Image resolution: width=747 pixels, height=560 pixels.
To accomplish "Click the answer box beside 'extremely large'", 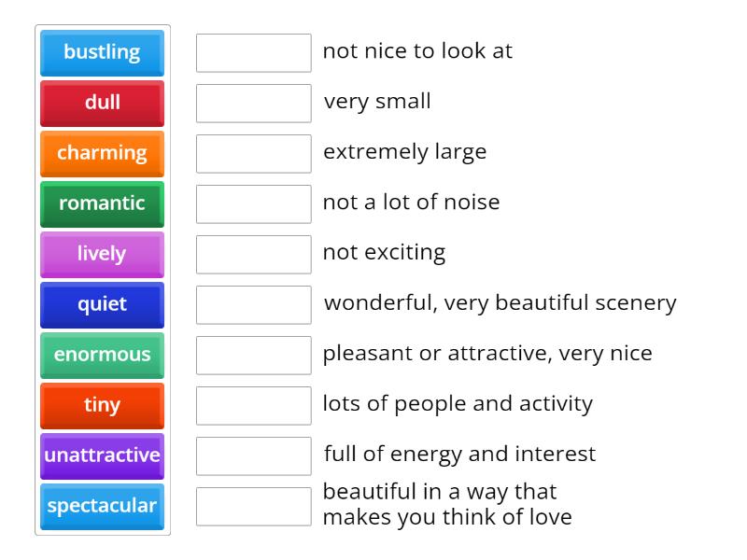I will 254,154.
